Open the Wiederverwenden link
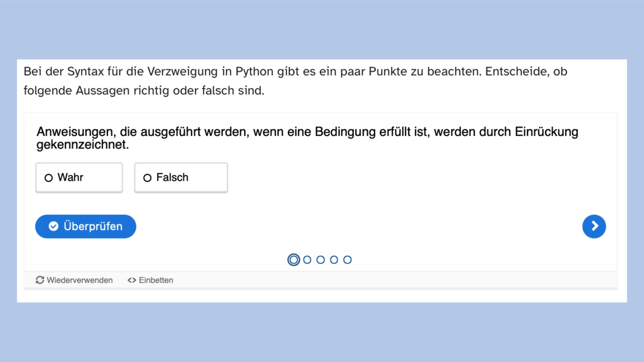 click(x=80, y=280)
